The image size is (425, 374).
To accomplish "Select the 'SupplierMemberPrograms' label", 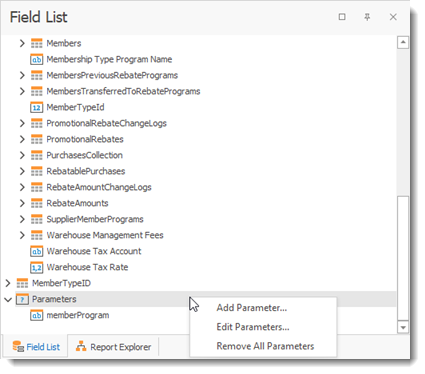I will tap(95, 219).
